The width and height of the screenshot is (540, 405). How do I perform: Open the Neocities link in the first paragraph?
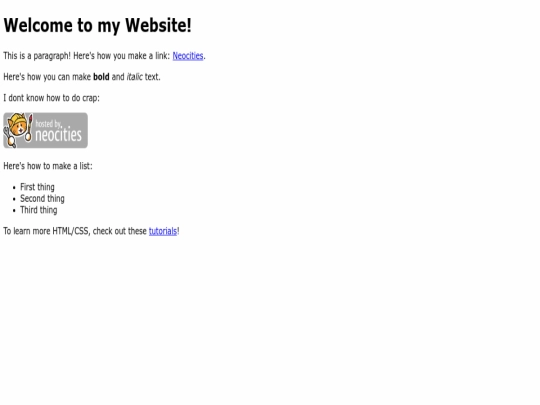pos(188,56)
